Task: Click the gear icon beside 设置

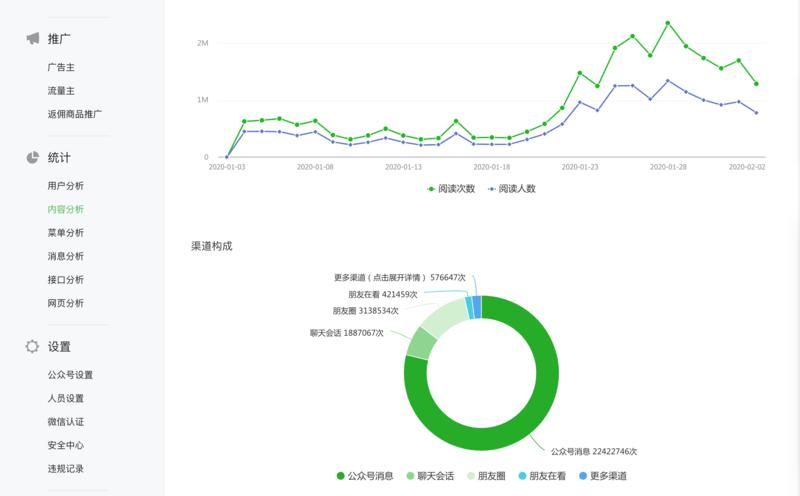Action: pyautogui.click(x=32, y=346)
